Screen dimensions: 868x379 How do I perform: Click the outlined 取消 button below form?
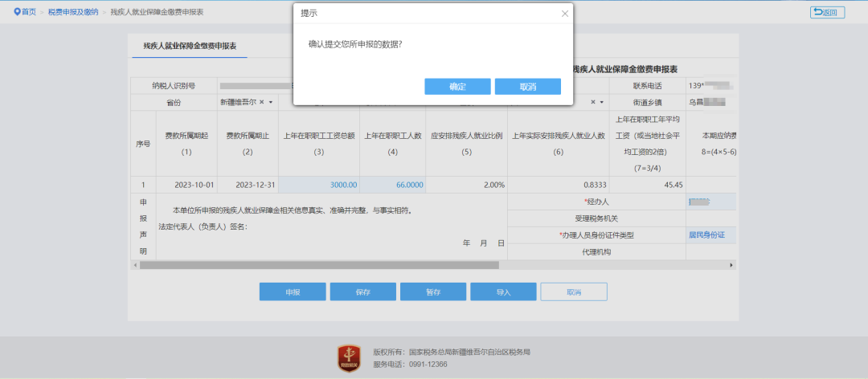point(574,291)
